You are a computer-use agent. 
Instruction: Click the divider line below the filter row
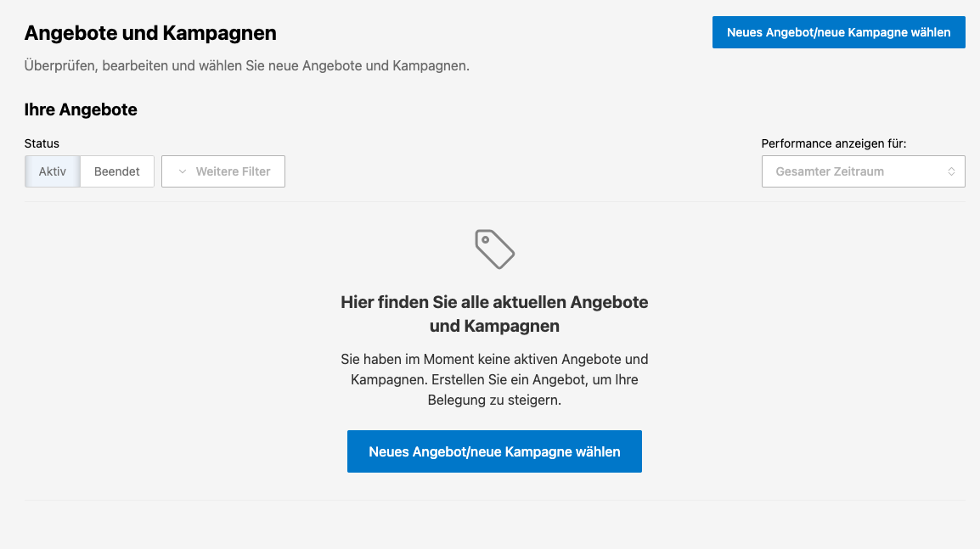tap(494, 202)
